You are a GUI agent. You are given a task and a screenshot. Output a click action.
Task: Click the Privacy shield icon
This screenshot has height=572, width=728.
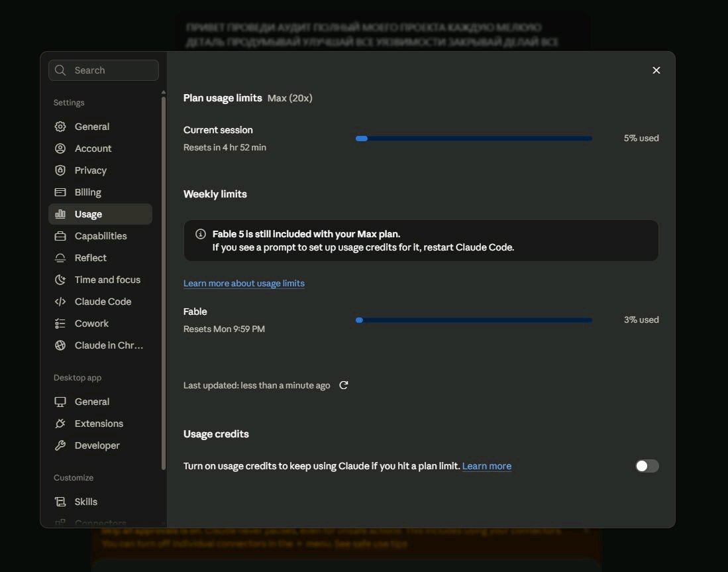point(60,170)
